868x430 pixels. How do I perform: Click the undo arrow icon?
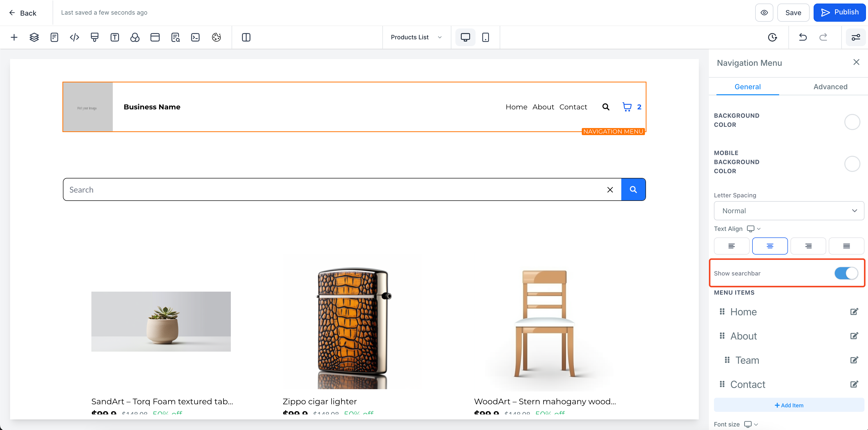coord(803,37)
